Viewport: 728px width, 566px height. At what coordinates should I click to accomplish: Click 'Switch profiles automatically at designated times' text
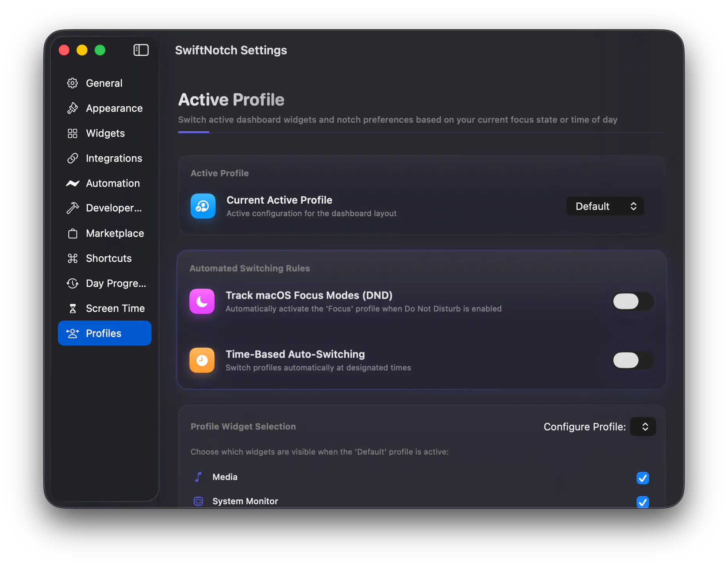318,368
